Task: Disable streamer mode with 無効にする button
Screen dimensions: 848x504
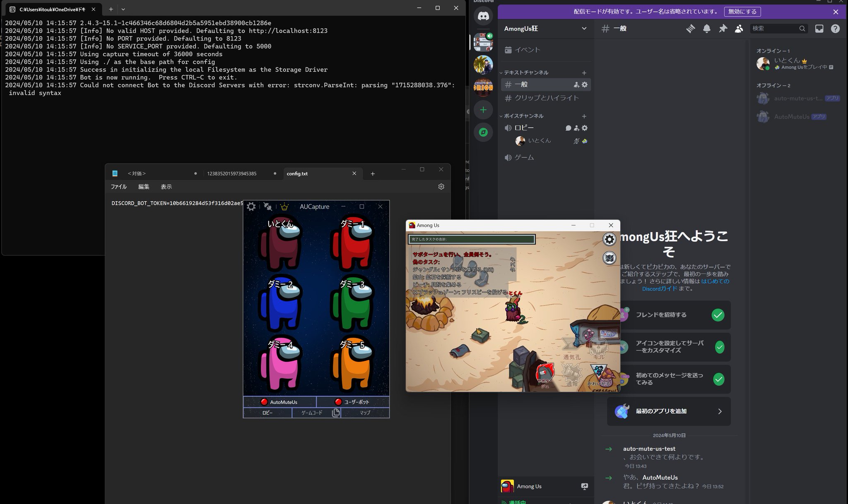Action: 742,12
